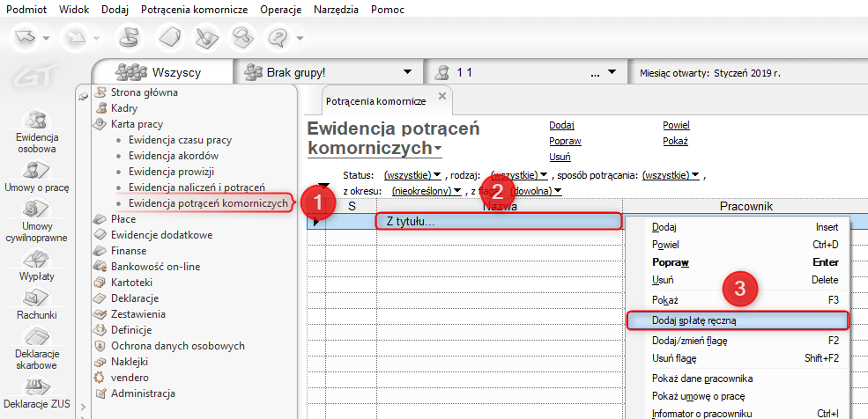Expand the help icon dropdown arrow
Viewport: 868px width, 419px height.
(x=300, y=39)
